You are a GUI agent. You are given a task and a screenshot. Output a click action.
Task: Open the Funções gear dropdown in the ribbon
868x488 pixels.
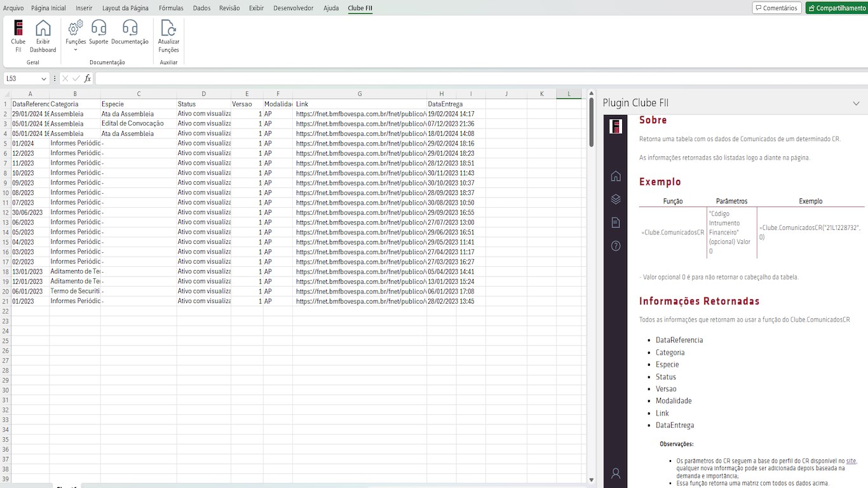click(76, 36)
